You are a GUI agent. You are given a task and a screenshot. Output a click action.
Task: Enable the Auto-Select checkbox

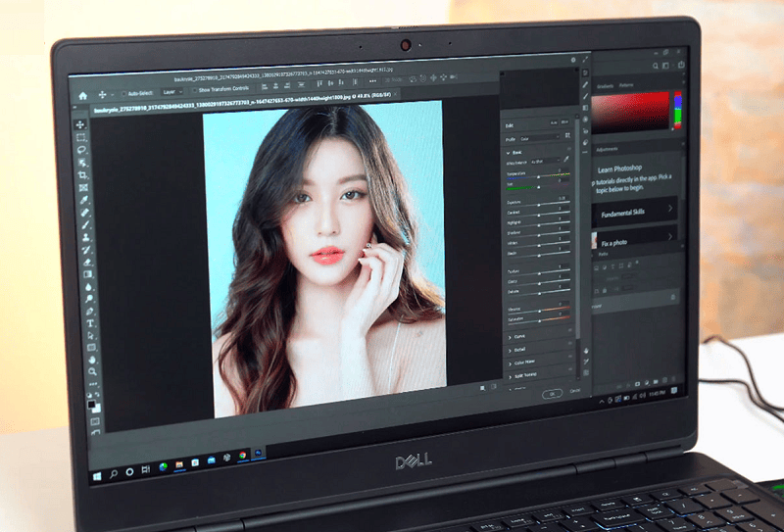point(124,93)
